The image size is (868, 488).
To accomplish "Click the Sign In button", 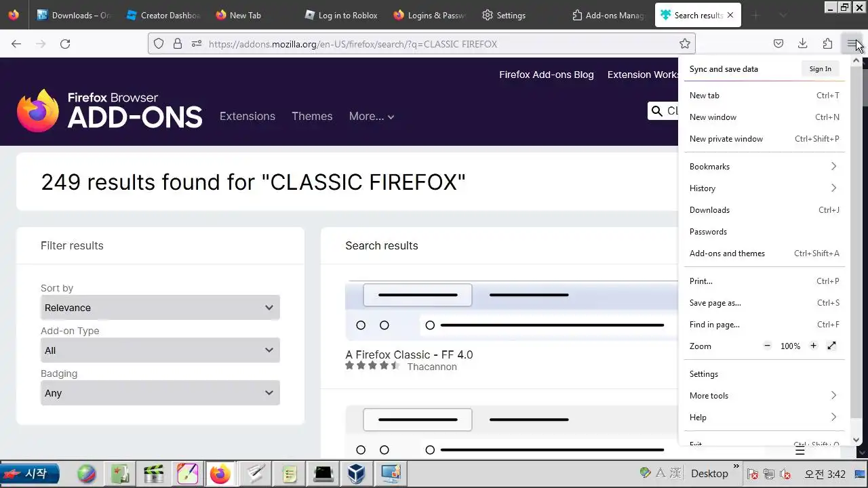I will click(x=820, y=68).
